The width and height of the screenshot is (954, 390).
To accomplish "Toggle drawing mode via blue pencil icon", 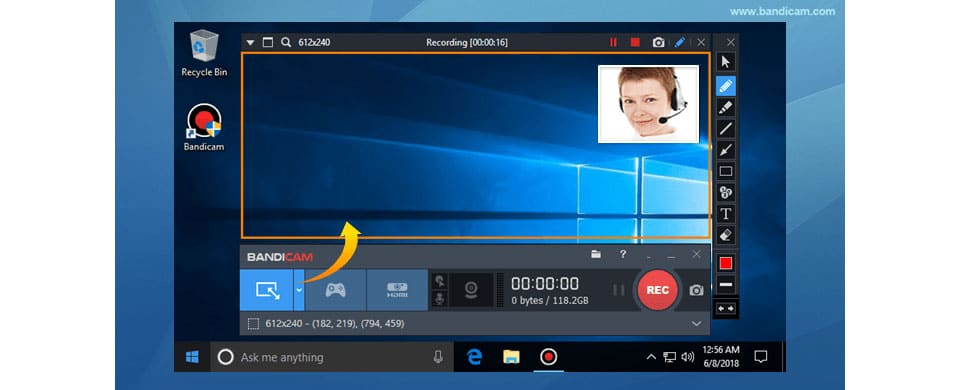I will click(x=680, y=42).
